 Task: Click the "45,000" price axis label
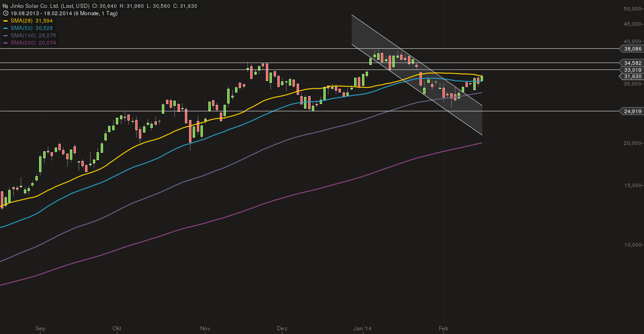coord(633,24)
